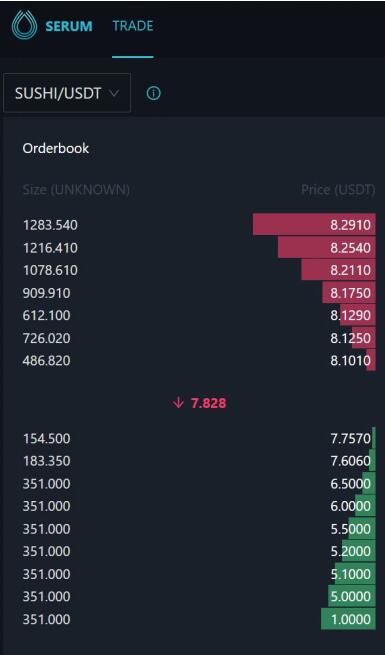Click the bid size 154.500
The height and width of the screenshot is (655, 385).
(46, 439)
